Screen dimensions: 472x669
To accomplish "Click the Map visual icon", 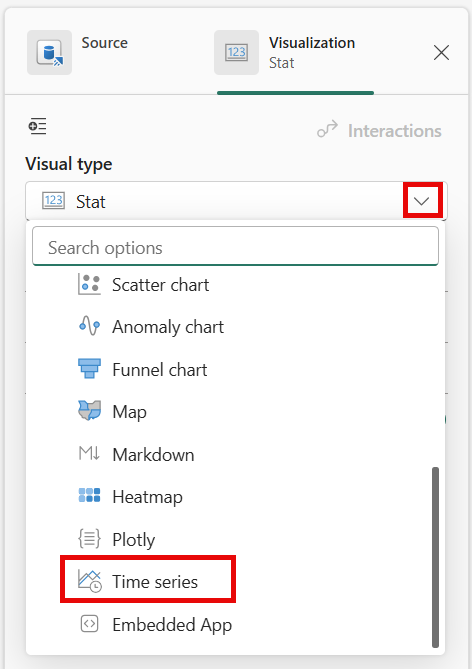I will pos(90,411).
